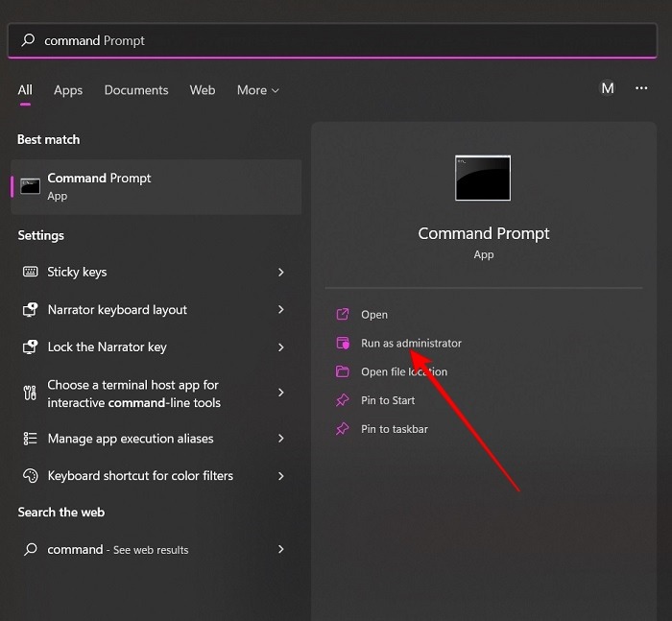The height and width of the screenshot is (621, 672).
Task: Open the three-dot more options menu
Action: 641,88
